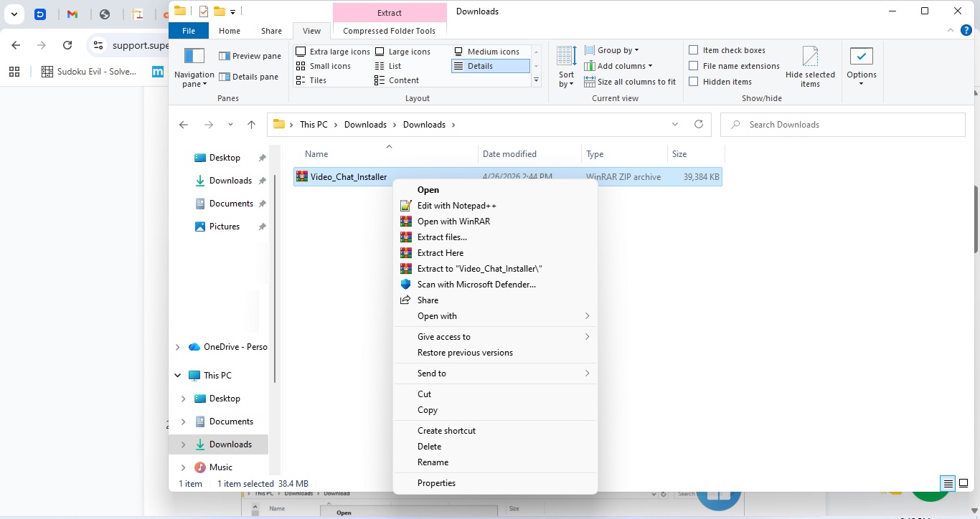Open Gmail from the bookmarks bar
The image size is (980, 519).
74,13
